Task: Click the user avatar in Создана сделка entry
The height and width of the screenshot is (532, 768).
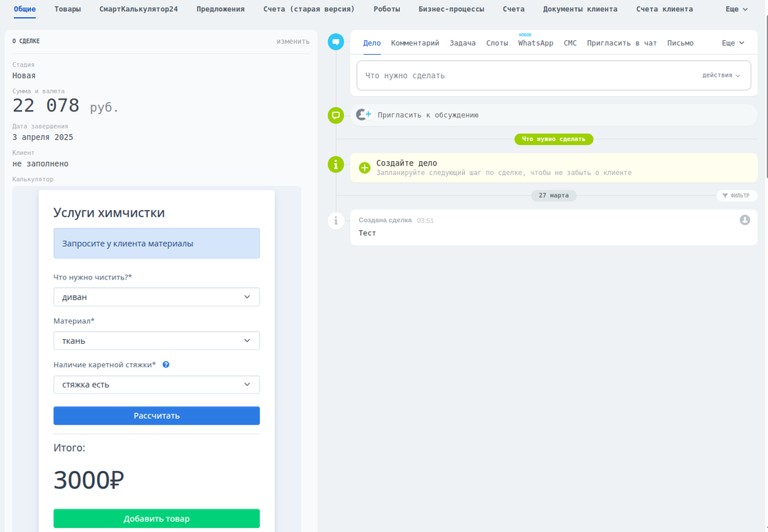Action: (744, 220)
